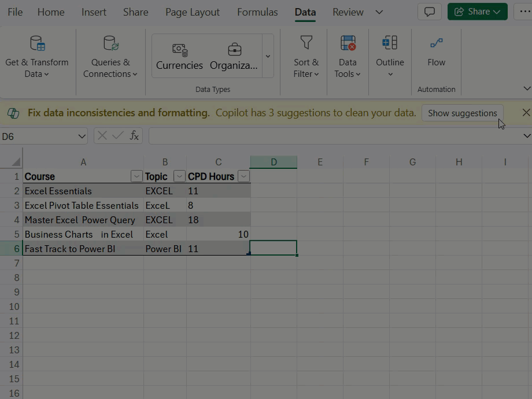Open the Data Tools menu

[x=348, y=57]
